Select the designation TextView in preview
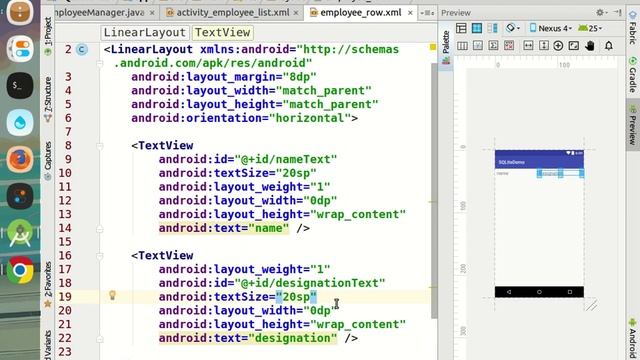Viewport: 640px width, 360px height. pyautogui.click(x=560, y=173)
